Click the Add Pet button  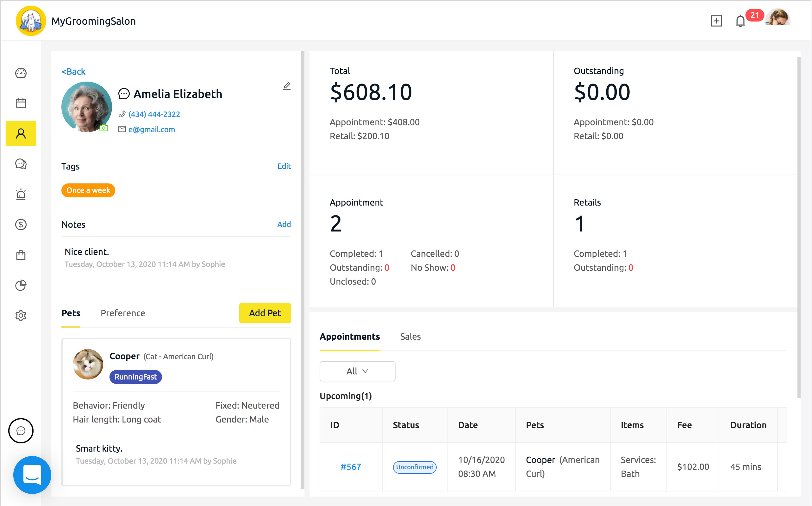tap(265, 313)
